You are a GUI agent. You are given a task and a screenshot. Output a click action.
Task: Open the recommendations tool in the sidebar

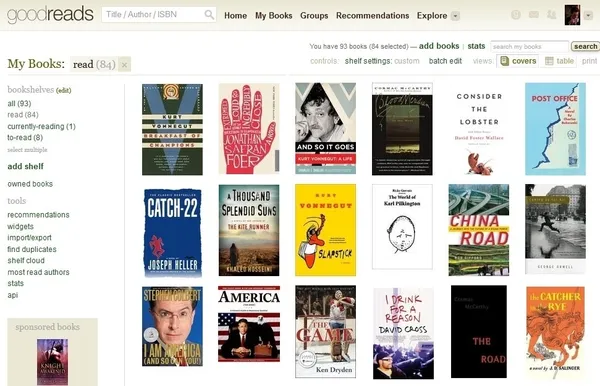tap(38, 215)
